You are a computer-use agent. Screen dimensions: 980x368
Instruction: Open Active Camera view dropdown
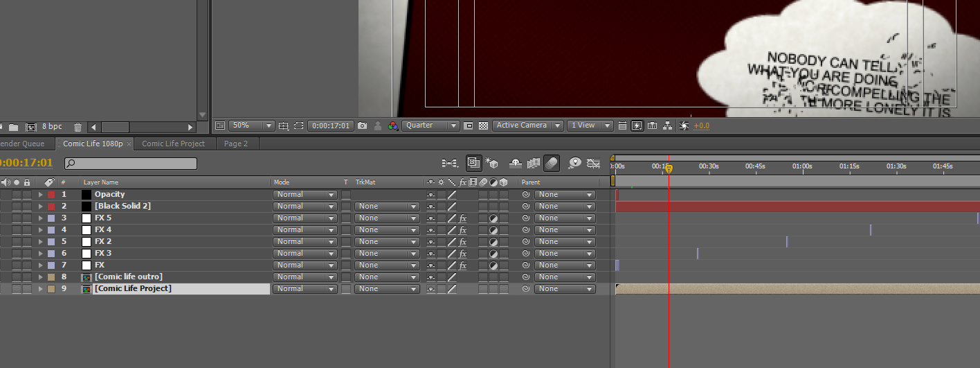(527, 125)
